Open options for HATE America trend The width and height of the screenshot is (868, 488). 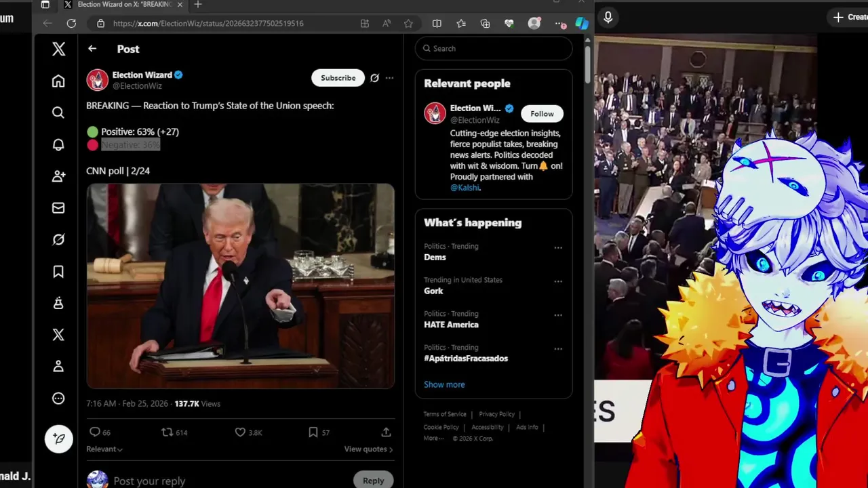tap(558, 315)
